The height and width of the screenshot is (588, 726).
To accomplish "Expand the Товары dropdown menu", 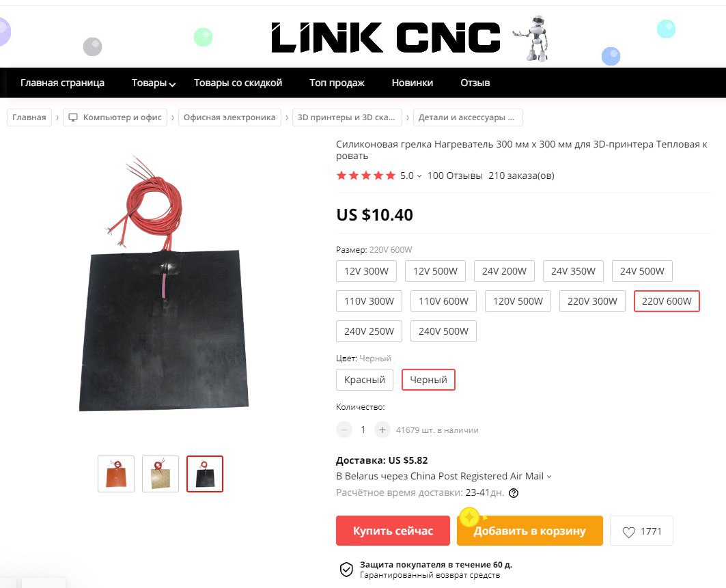I will 153,83.
